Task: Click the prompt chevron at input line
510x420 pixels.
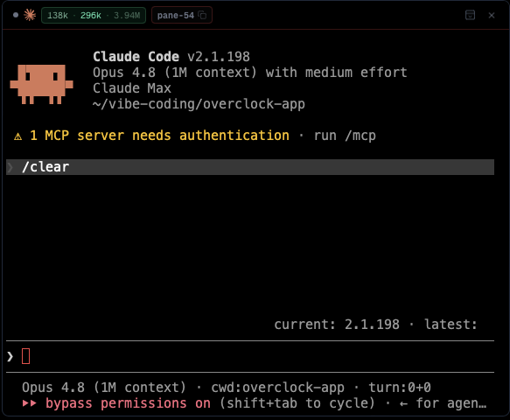Action: pyautogui.click(x=10, y=356)
